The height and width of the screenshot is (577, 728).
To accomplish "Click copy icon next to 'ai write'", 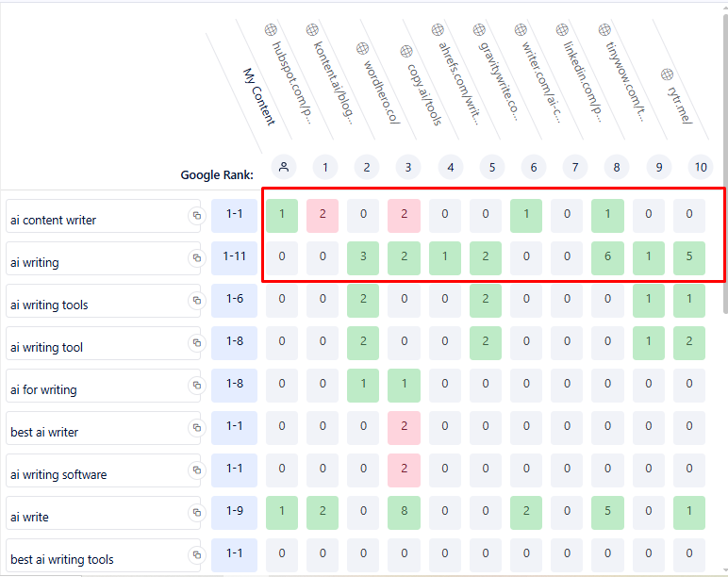I will (x=196, y=513).
